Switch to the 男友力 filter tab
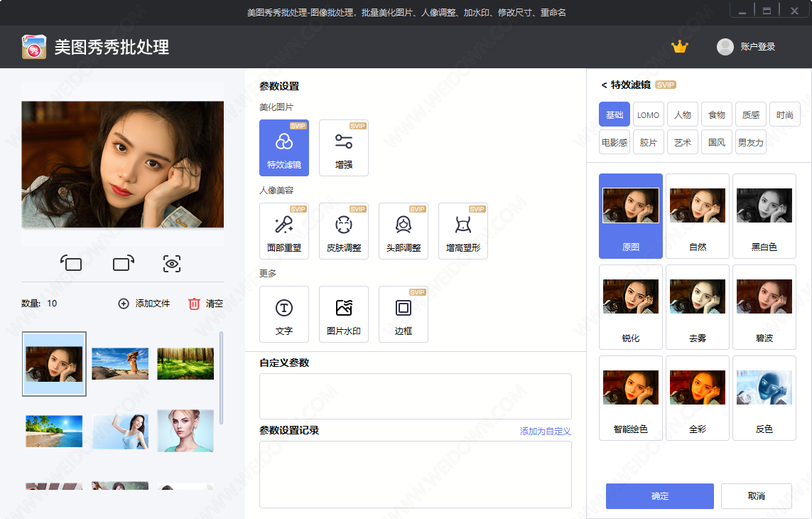 [x=751, y=142]
